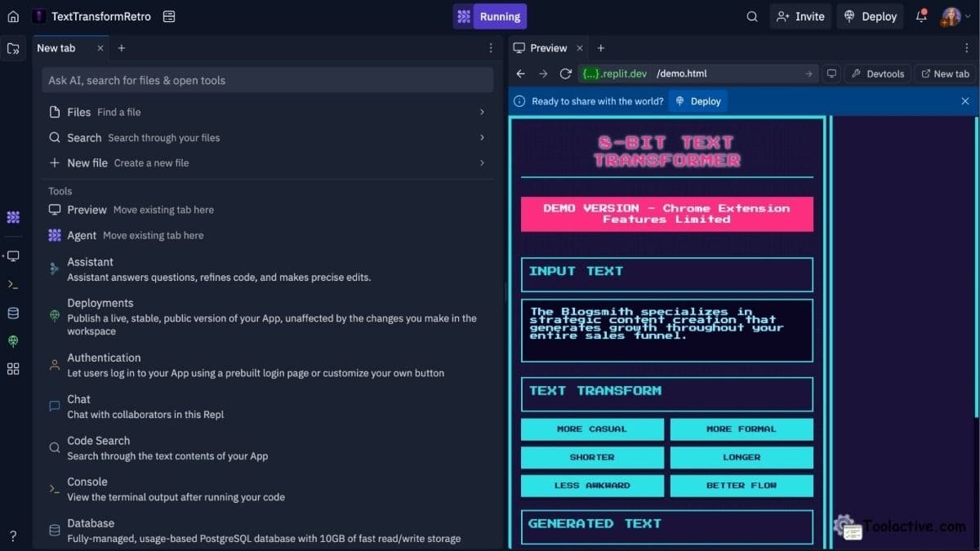Click the Home icon in the top bar
Screen dimensions: 980x551
point(12,16)
